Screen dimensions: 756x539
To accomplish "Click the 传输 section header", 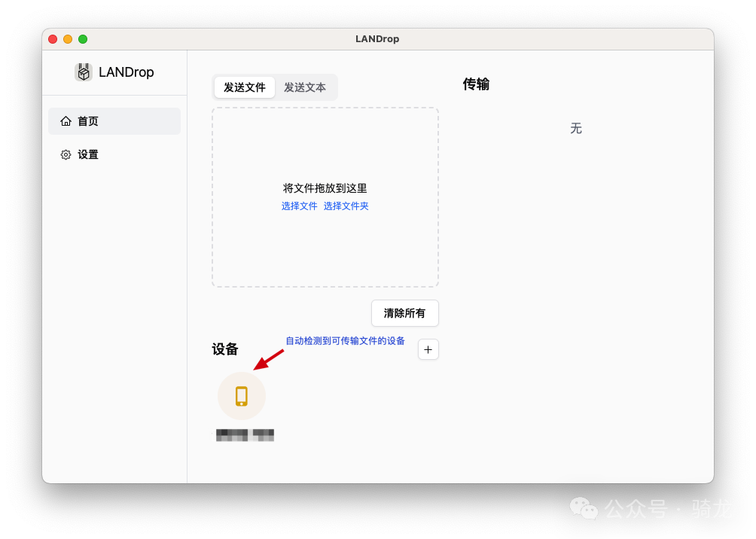I will coord(475,84).
